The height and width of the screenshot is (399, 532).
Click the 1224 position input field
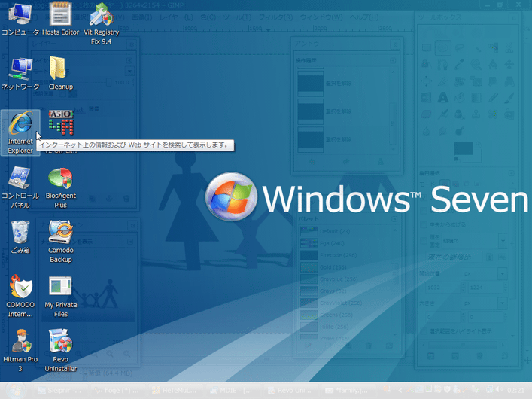485,288
